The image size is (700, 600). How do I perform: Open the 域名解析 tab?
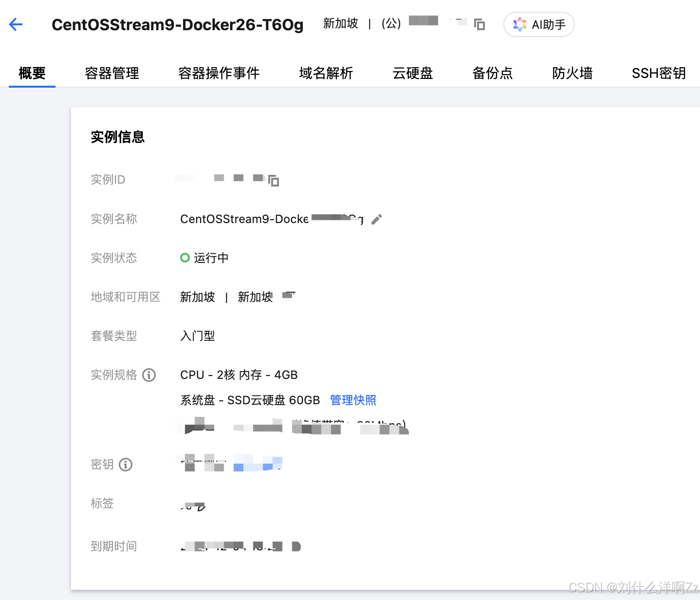(x=326, y=73)
